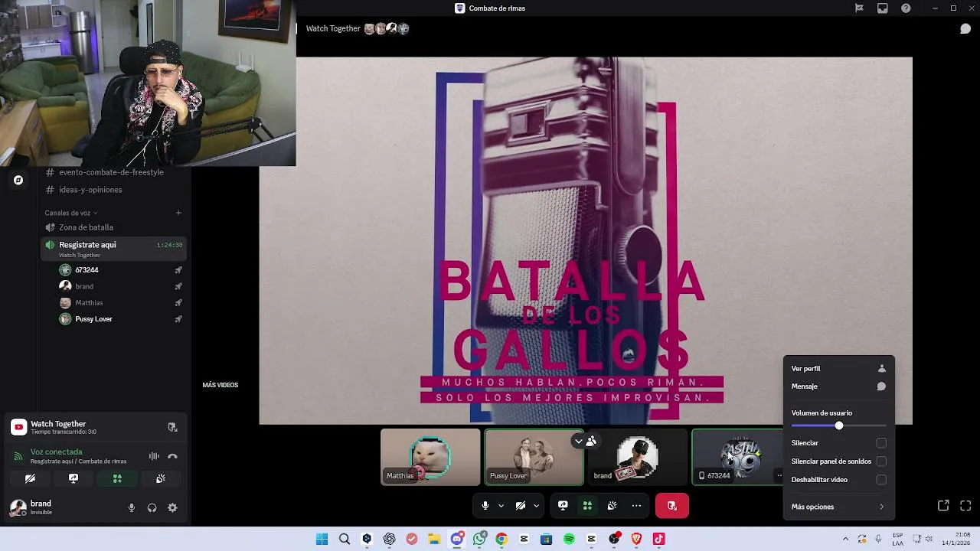Select Ver perfil in the context menu
This screenshot has width=980, height=551.
[838, 368]
